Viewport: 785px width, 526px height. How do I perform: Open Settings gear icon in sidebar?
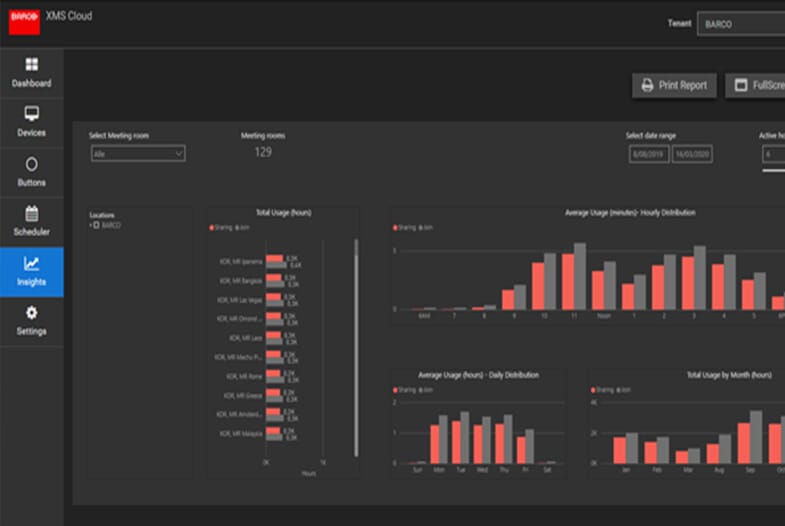click(31, 313)
